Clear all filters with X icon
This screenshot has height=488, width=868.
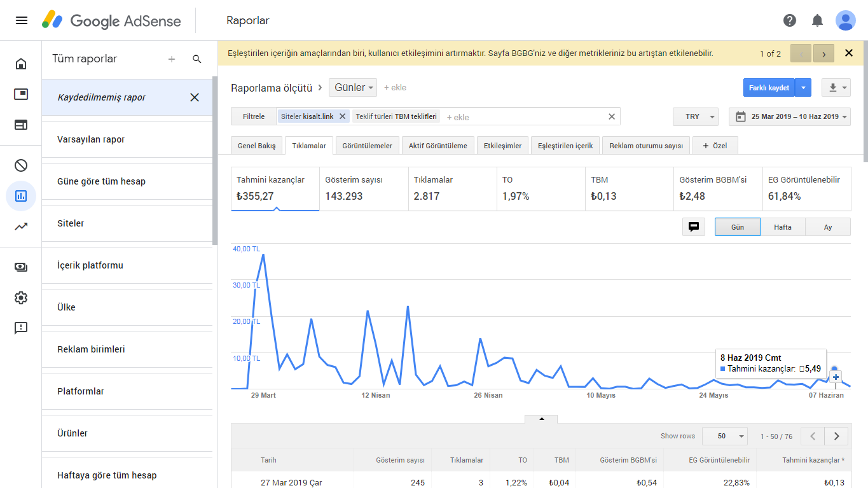(x=612, y=116)
